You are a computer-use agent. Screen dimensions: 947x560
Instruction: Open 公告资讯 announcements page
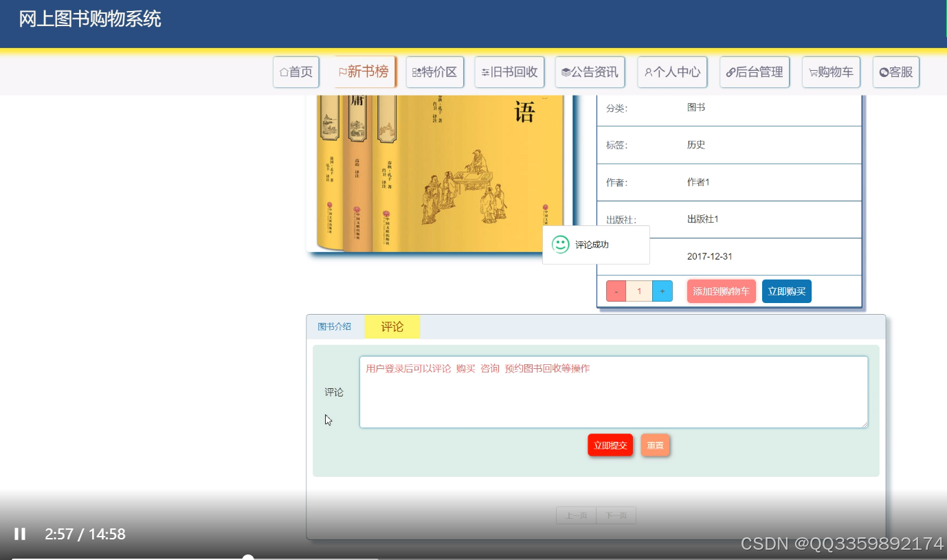tap(590, 72)
